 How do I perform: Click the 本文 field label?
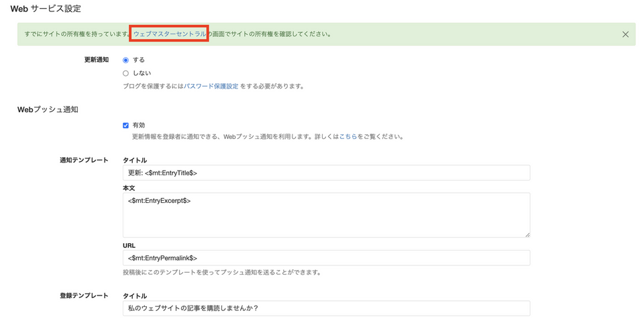pyautogui.click(x=129, y=189)
